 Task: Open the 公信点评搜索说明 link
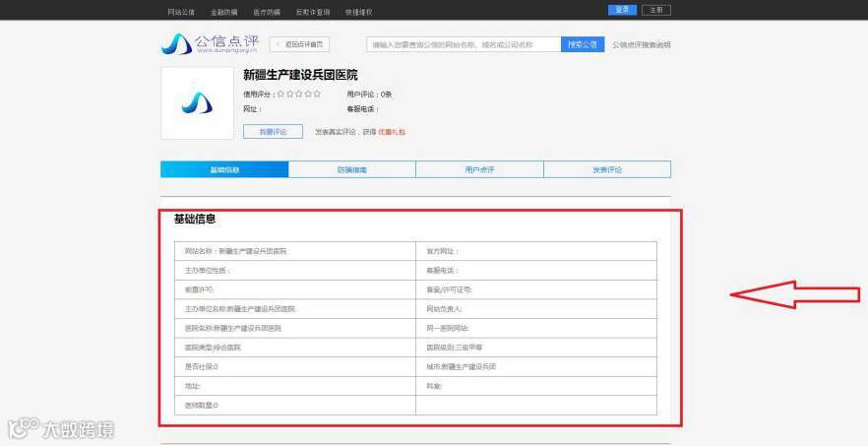(641, 45)
